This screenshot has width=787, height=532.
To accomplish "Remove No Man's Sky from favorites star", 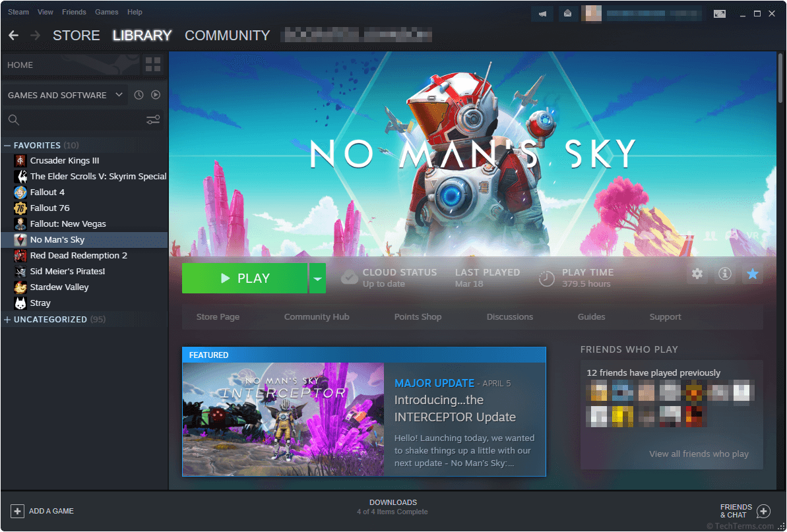I will tap(753, 274).
